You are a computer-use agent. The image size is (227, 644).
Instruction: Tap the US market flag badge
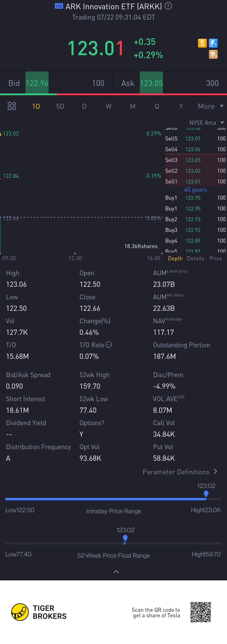(x=59, y=6)
